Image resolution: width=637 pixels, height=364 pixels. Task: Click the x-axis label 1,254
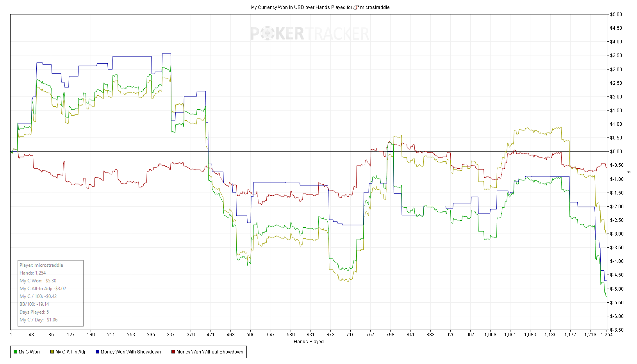(607, 335)
